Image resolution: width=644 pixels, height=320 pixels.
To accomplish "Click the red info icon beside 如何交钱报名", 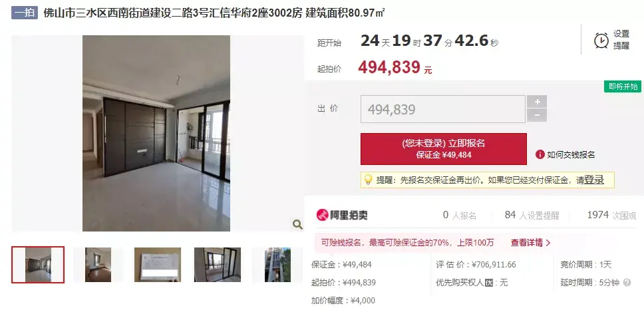I will [x=540, y=154].
